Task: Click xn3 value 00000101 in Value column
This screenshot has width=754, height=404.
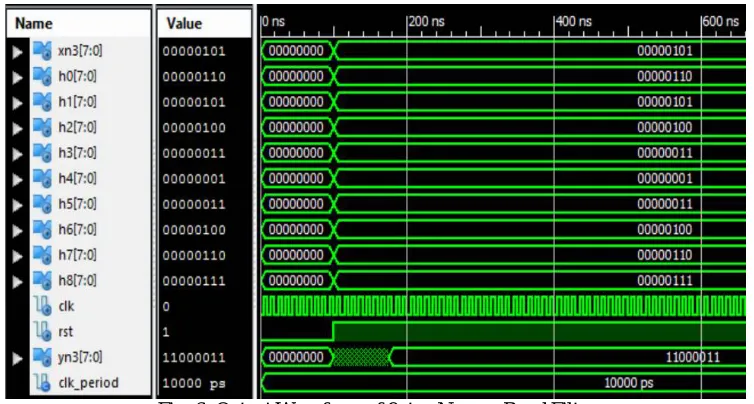Action: (x=194, y=51)
